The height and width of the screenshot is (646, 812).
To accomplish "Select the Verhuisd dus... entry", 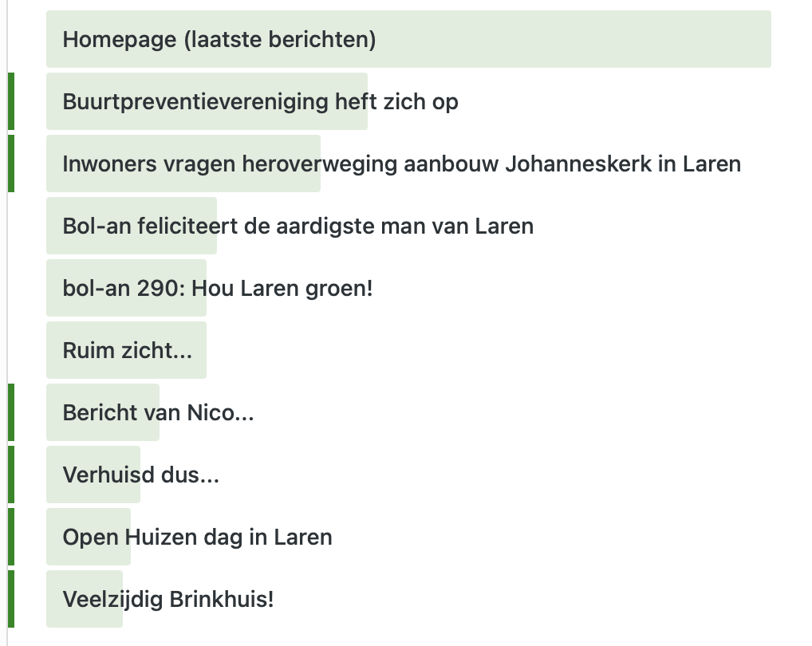I will point(140,475).
